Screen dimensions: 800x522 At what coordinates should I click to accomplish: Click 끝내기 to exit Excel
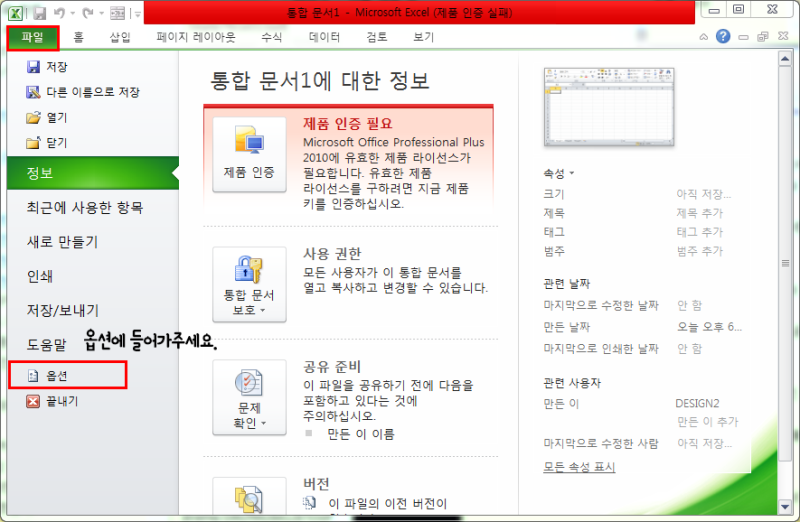pyautogui.click(x=53, y=401)
